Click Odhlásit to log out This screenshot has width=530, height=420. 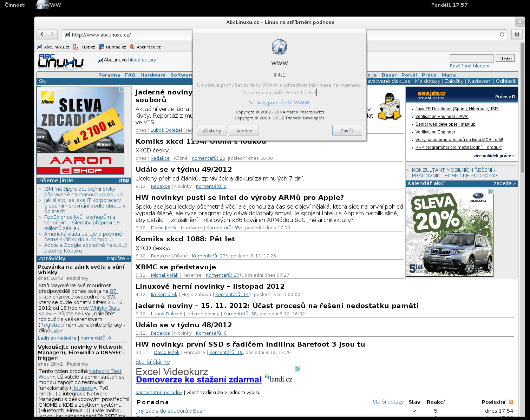tap(506, 81)
